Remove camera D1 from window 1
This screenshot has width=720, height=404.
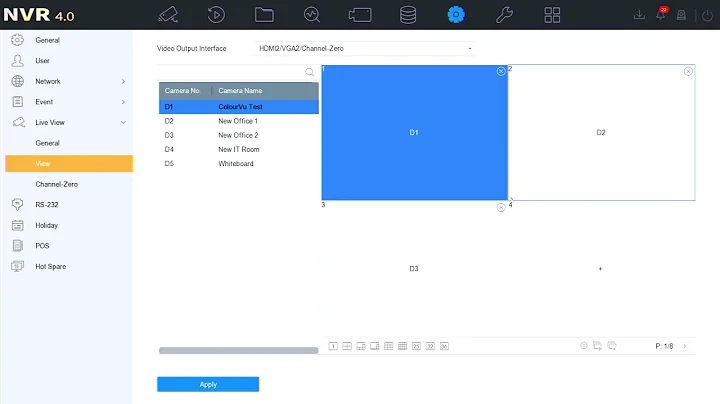point(501,71)
